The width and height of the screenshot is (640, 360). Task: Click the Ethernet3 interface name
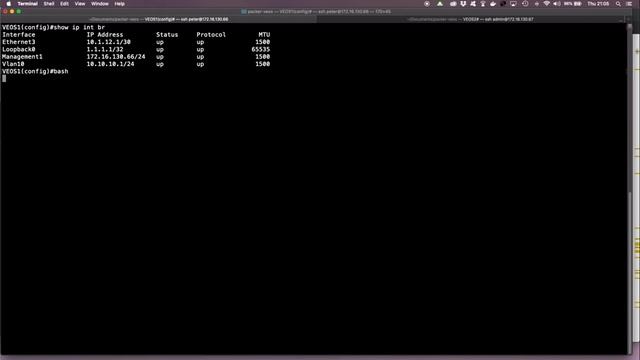pos(19,42)
